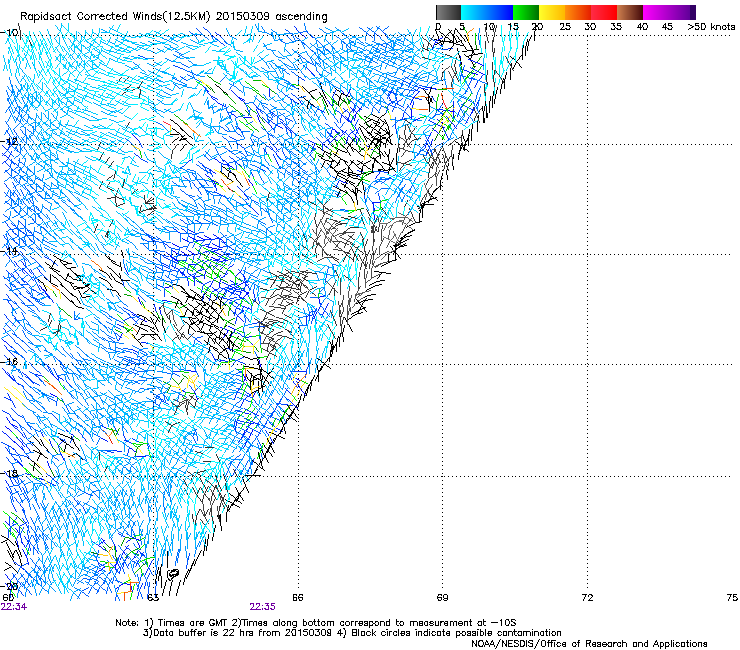The image size is (740, 650).
Task: Click the yellow 20-25 knots legend swatch
Action: click(x=552, y=12)
